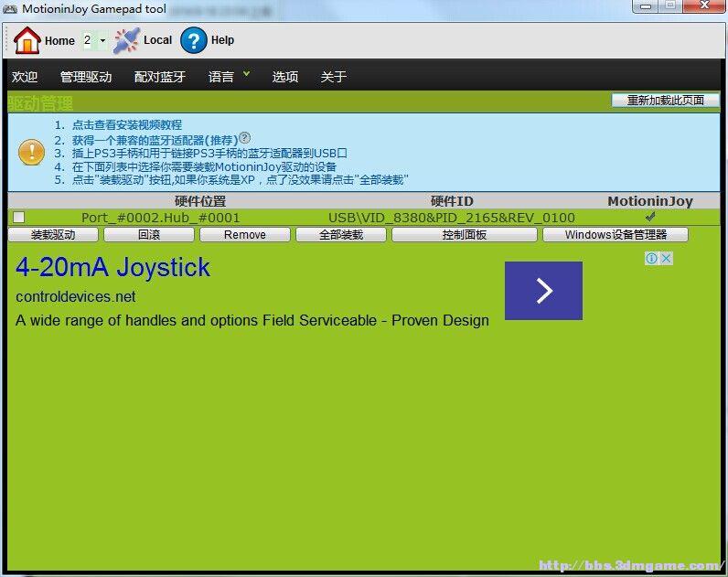728x577 pixels.
Task: Click the MotioninJoy column header
Action: coord(650,201)
